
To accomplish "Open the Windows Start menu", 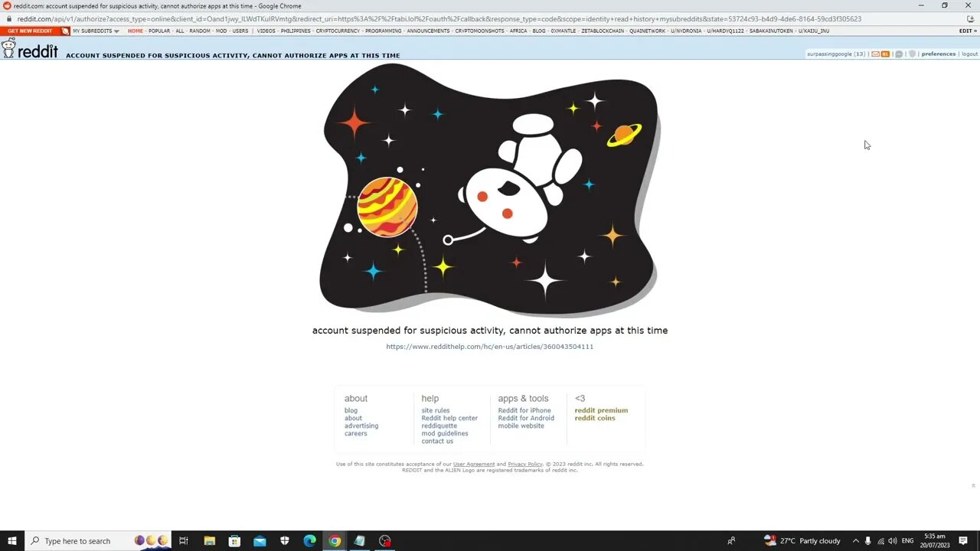I will (x=11, y=541).
